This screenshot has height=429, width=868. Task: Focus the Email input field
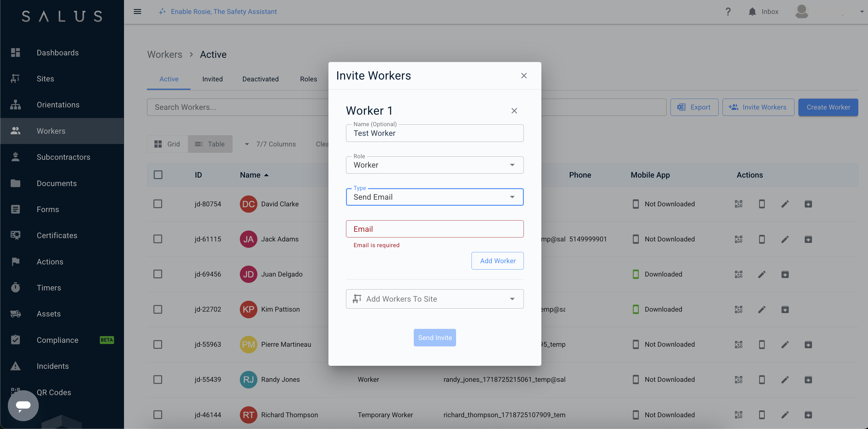coord(435,229)
